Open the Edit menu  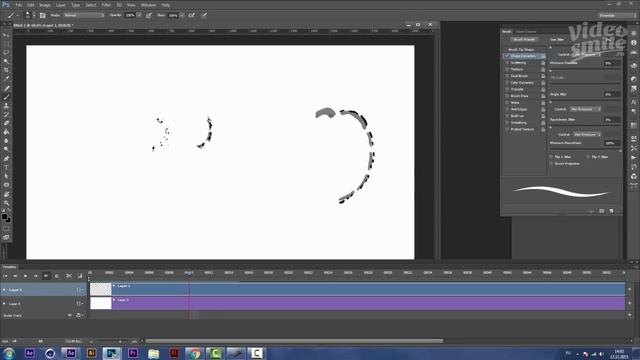coord(31,5)
